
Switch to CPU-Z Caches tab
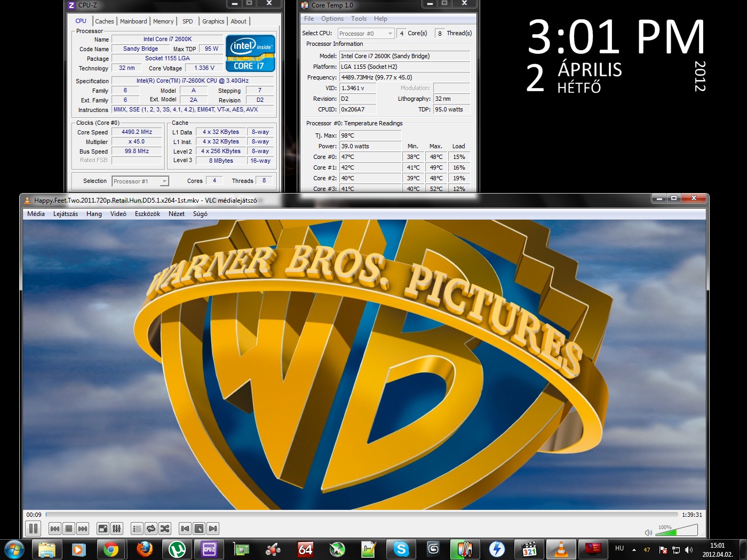pyautogui.click(x=105, y=21)
